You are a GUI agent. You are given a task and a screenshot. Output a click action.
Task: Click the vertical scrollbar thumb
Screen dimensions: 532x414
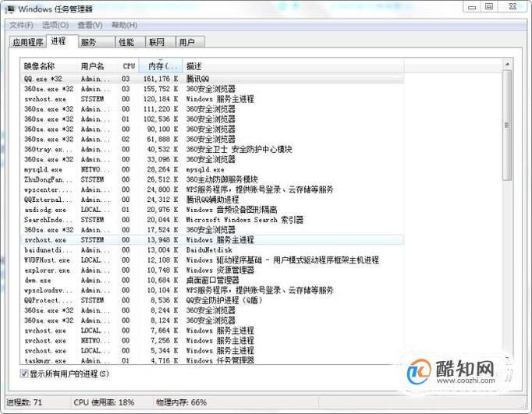pos(507,126)
